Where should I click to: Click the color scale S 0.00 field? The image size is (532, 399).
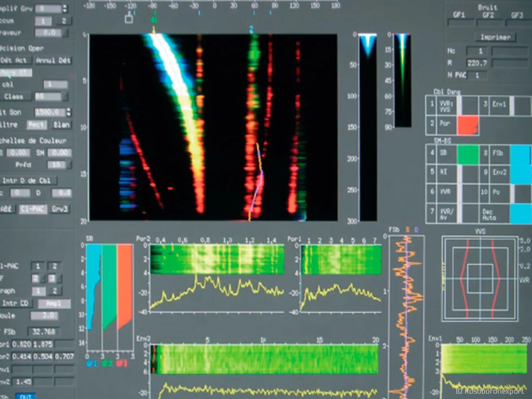click(19, 153)
